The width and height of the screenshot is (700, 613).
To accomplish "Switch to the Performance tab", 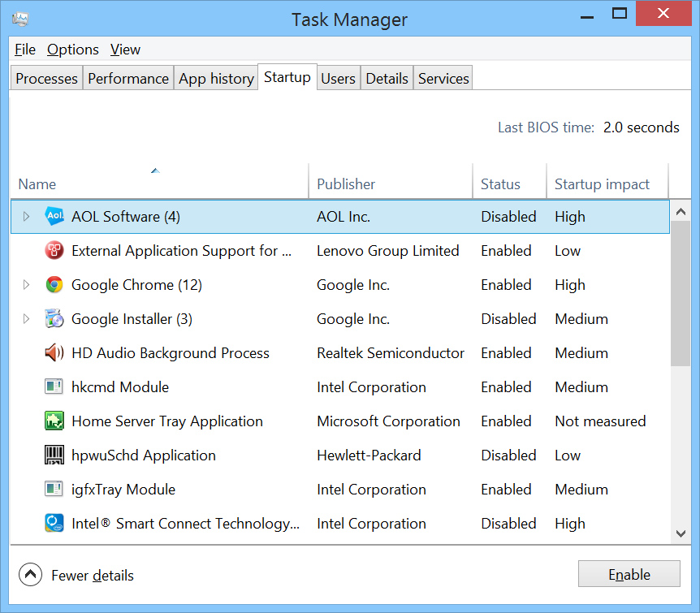I will click(x=128, y=79).
